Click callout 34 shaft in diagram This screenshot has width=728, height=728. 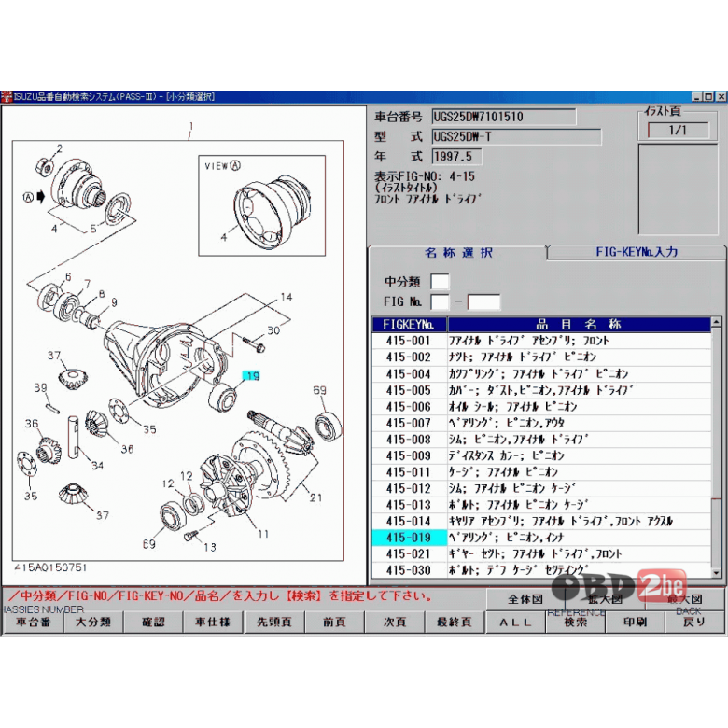pos(97,465)
